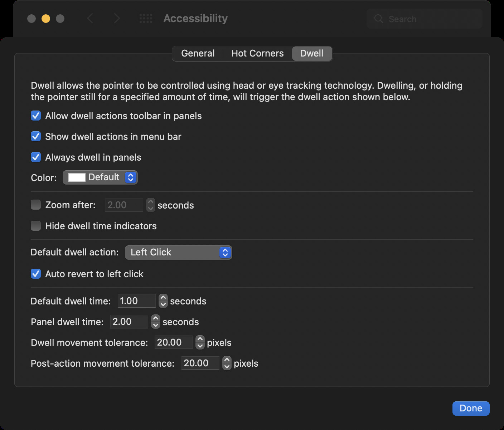Increase Dwell movement tolerance stepper
This screenshot has width=504, height=430.
(200, 339)
